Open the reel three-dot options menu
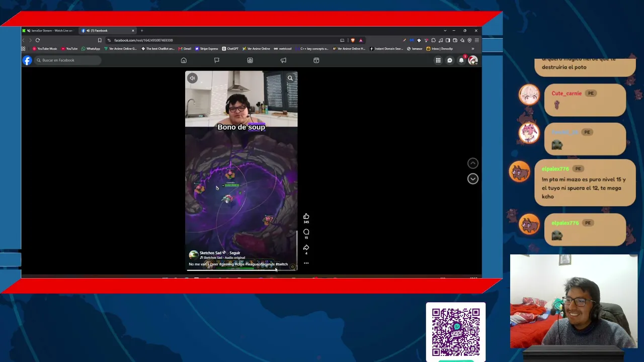Image resolution: width=644 pixels, height=362 pixels. pos(306,263)
